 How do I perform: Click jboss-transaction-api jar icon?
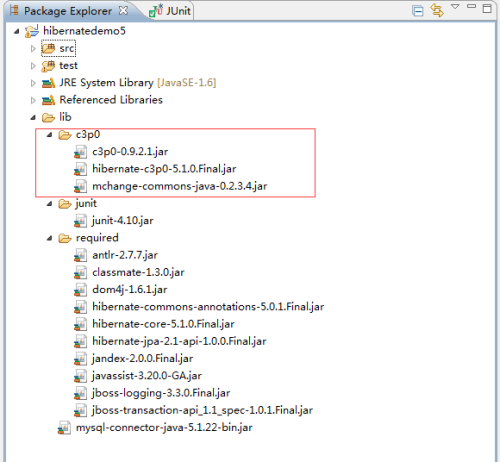(x=80, y=410)
